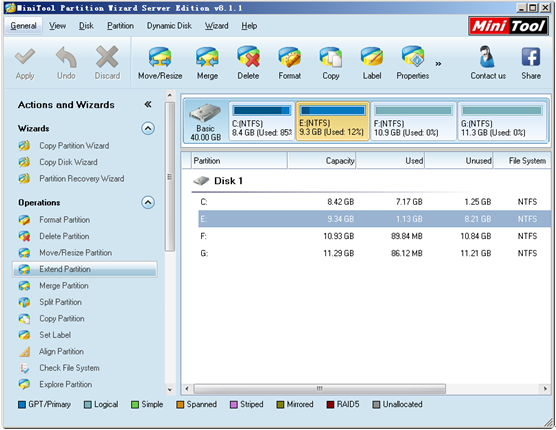Click sidebar scrollbar down arrow
This screenshot has width=556, height=430.
coord(170,390)
